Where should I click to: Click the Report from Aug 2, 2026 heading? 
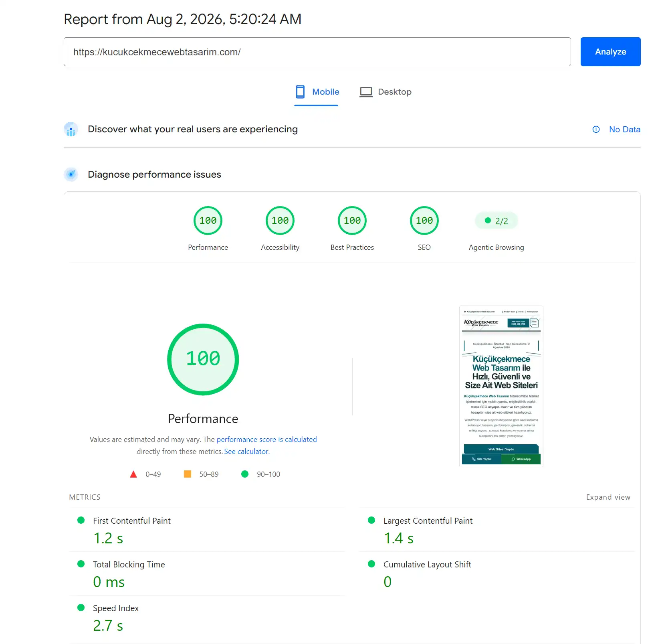tap(183, 19)
